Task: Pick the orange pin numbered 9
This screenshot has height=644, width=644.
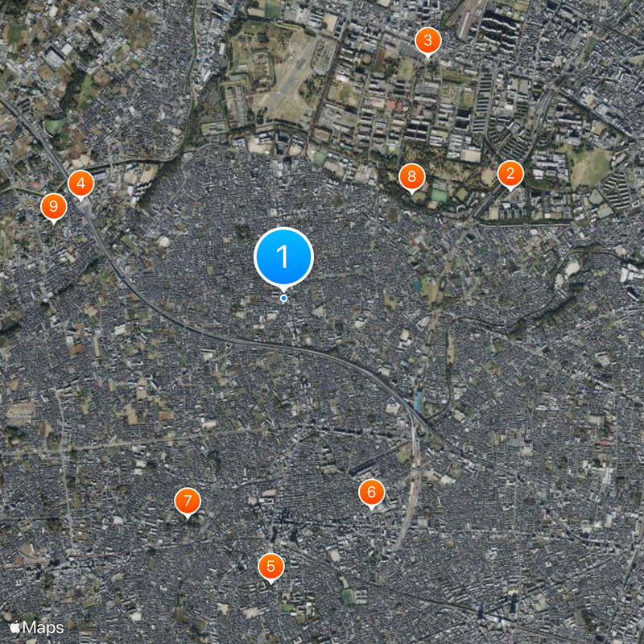Action: tap(53, 206)
